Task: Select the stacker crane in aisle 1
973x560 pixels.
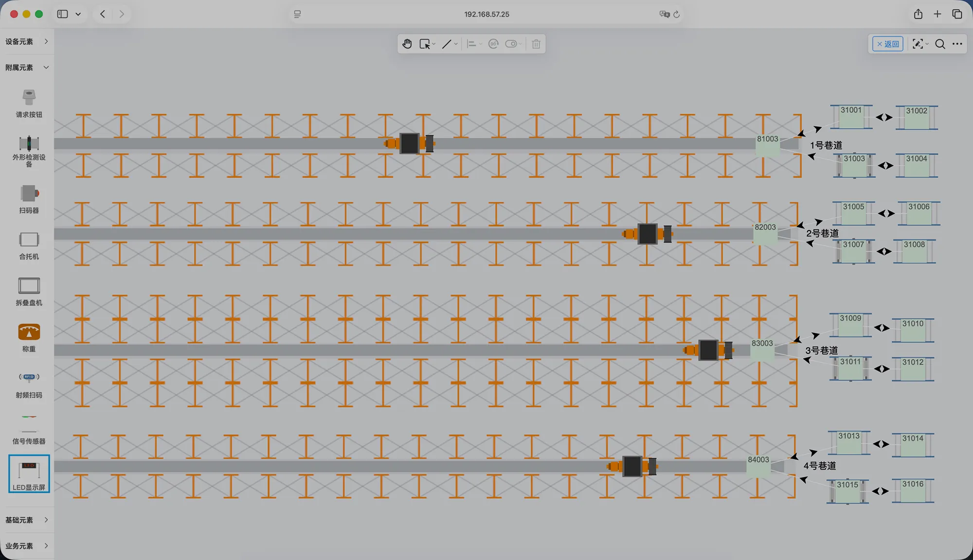Action: coord(410,143)
